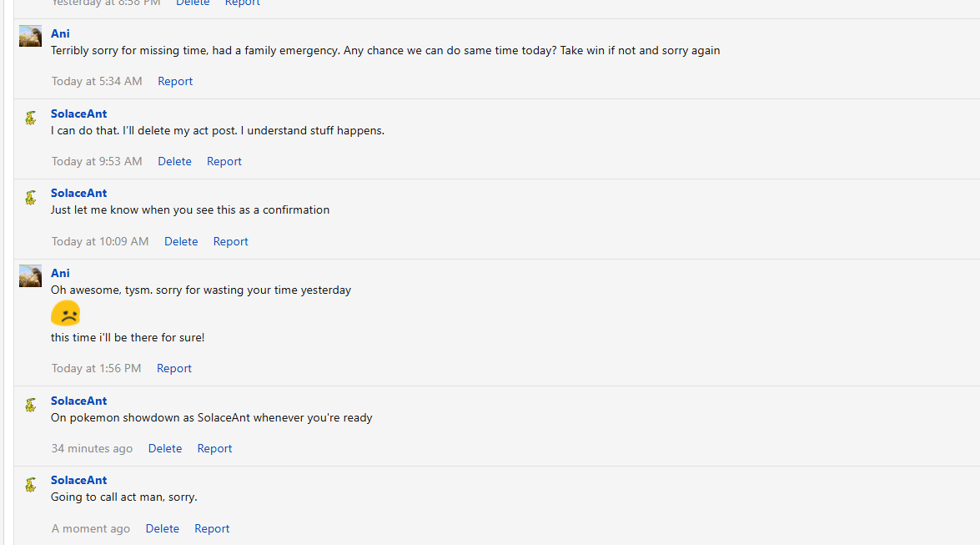980x545 pixels.
Task: Report Ani's post from Today at 1:56 PM
Action: tap(174, 368)
